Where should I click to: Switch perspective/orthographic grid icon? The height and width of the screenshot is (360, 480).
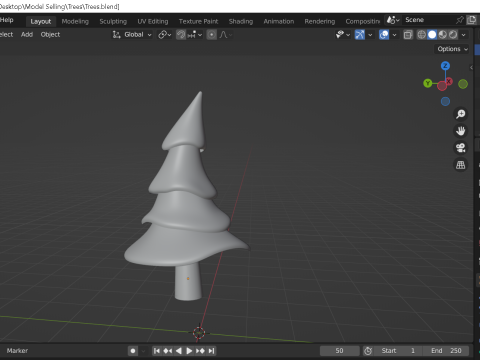[x=461, y=165]
